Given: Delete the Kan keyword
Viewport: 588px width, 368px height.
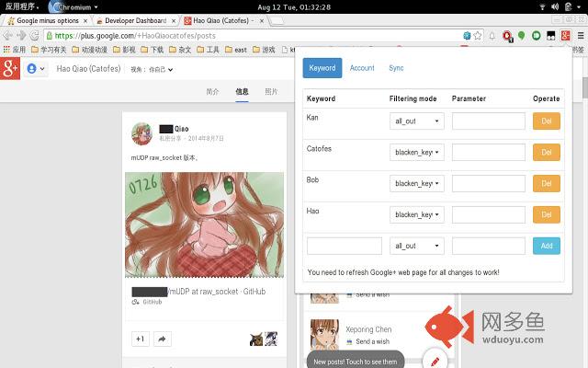Looking at the screenshot, I should pyautogui.click(x=547, y=121).
